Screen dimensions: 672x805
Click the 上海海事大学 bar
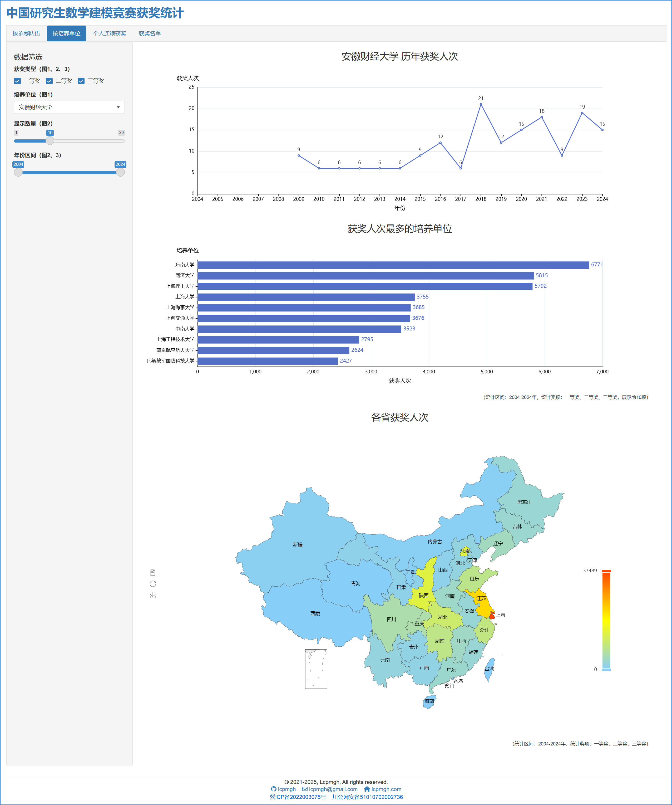tap(304, 308)
